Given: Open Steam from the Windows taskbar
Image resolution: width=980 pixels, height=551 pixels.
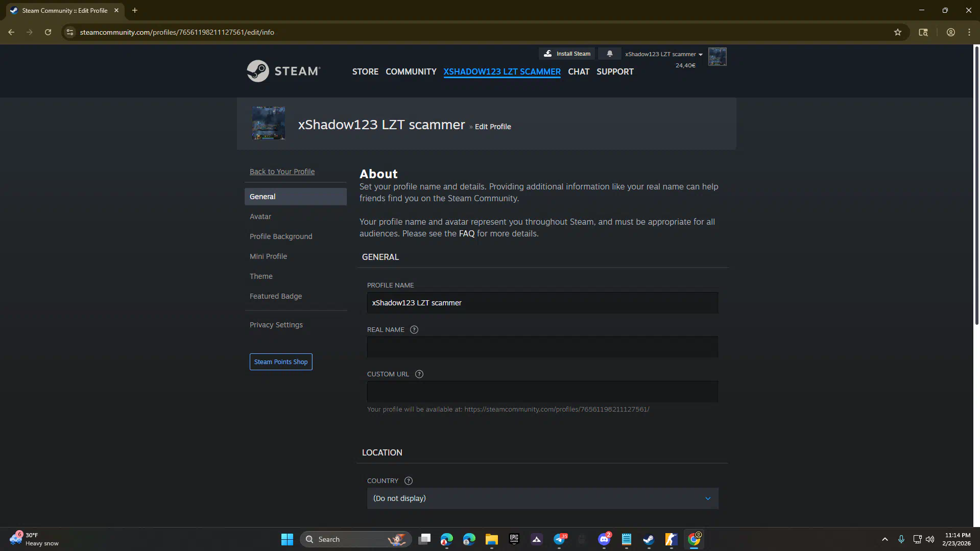Looking at the screenshot, I should tap(649, 539).
